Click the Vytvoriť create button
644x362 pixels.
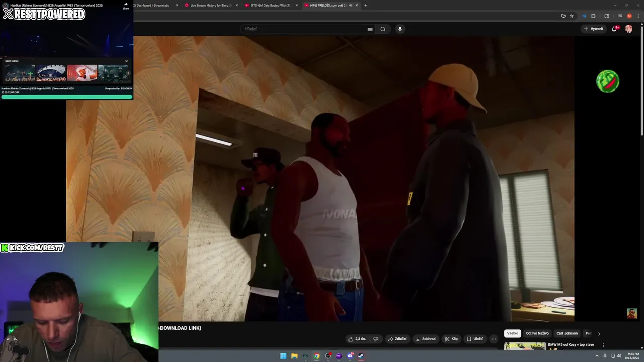(593, 29)
